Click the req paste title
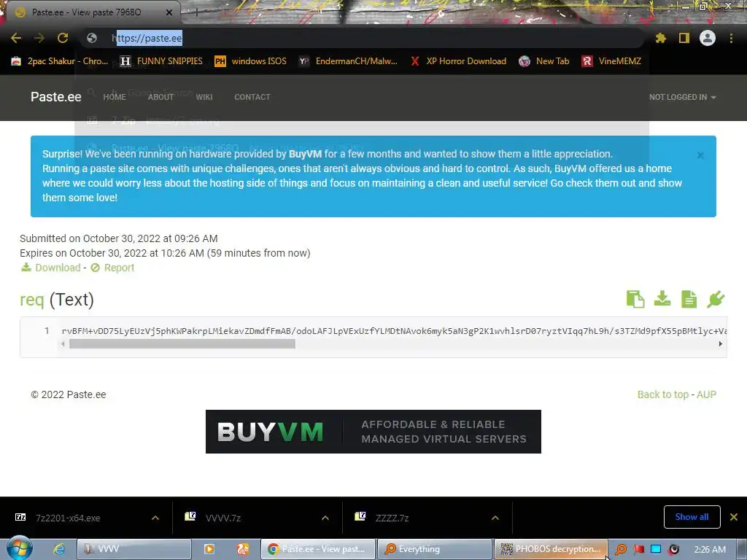Screen dimensions: 747x560 point(32,300)
